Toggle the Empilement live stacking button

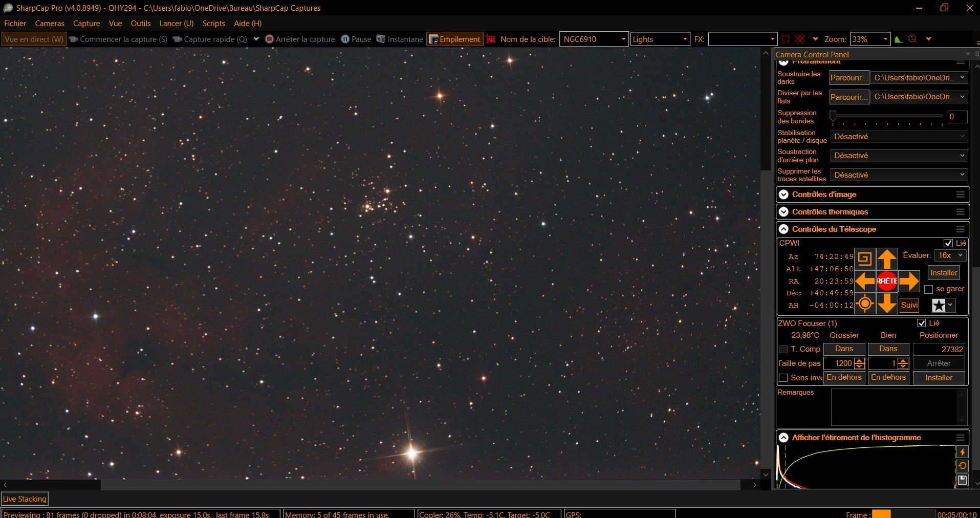pyautogui.click(x=454, y=39)
